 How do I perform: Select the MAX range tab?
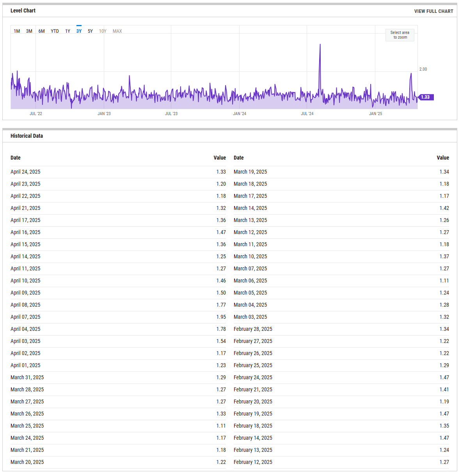pyautogui.click(x=117, y=31)
